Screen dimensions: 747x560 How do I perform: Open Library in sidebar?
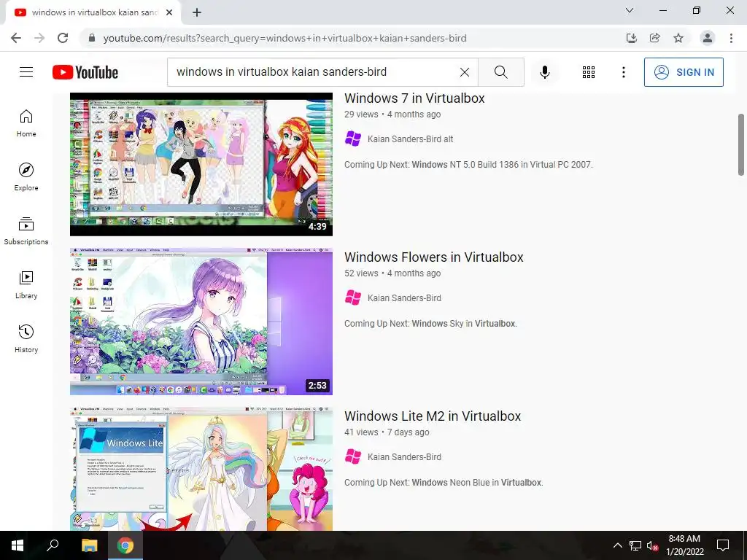point(26,285)
